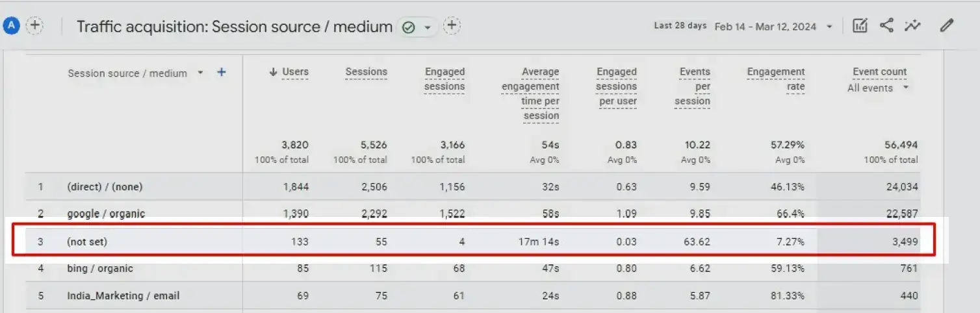The height and width of the screenshot is (313, 980).
Task: Open Insights sparkline icon
Action: 913,26
